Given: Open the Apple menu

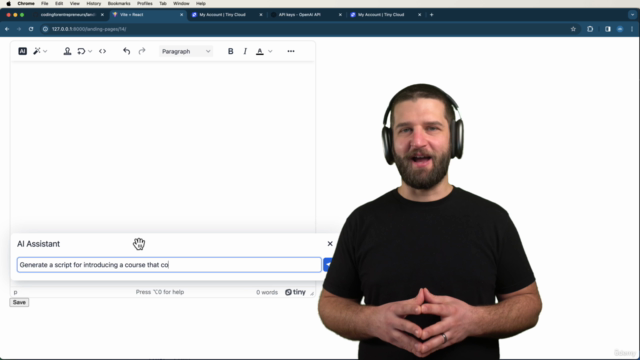Looking at the screenshot, I should (9, 3).
